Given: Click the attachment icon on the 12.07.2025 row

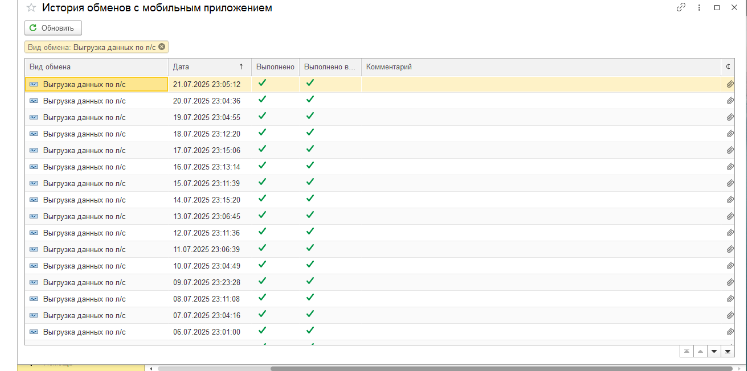Looking at the screenshot, I should (730, 233).
